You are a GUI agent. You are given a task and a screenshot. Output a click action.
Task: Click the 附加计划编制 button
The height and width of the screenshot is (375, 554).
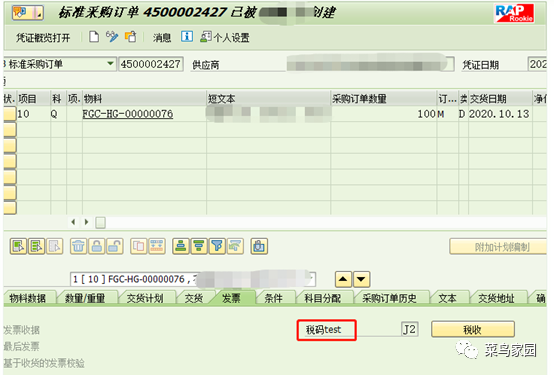[x=498, y=247]
